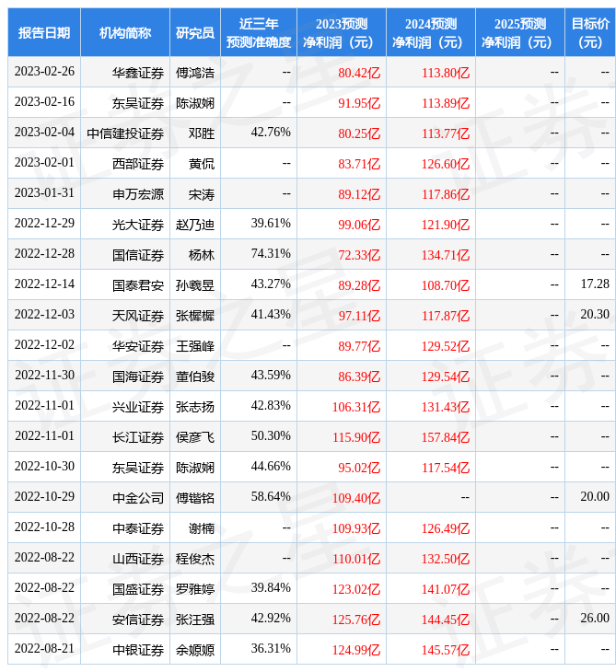616x672 pixels.
Task: Select researcher 邓胜
Action: (202, 133)
